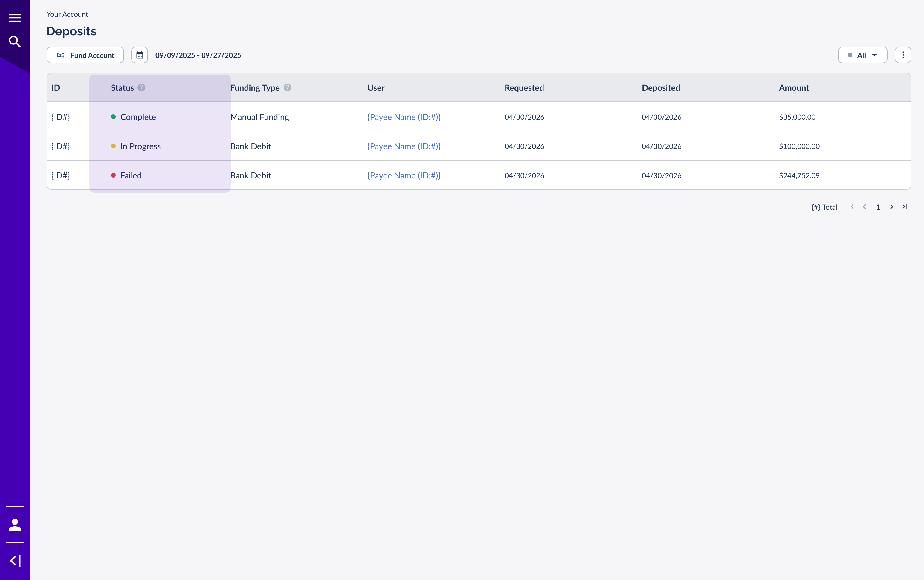Open the three-dot more options menu

[x=903, y=55]
